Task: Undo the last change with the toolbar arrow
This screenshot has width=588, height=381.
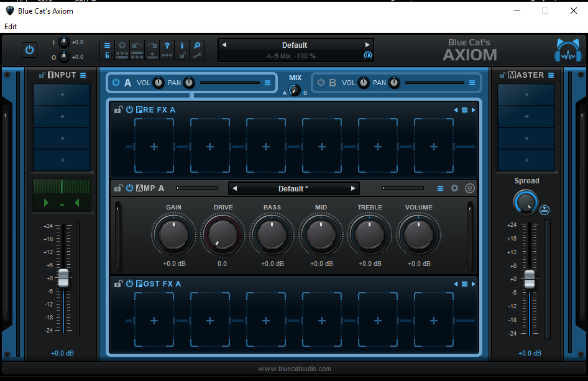Action: 137,45
